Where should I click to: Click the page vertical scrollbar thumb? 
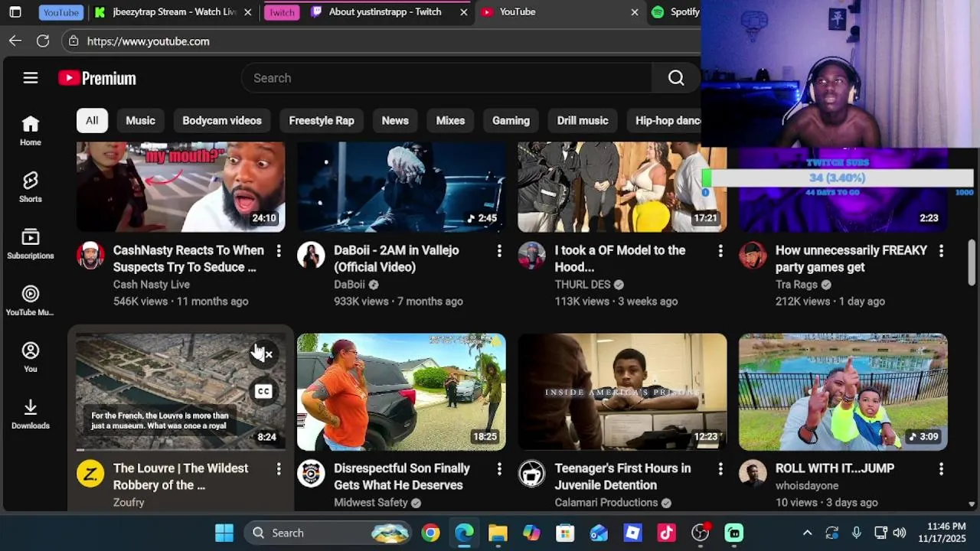pos(972,262)
